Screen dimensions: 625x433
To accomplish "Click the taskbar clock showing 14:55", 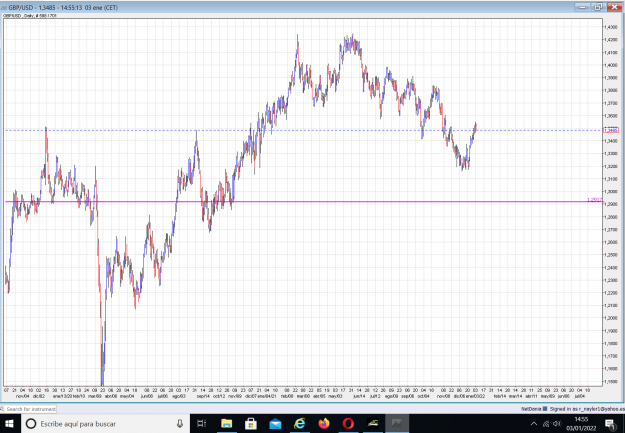I will [581, 423].
